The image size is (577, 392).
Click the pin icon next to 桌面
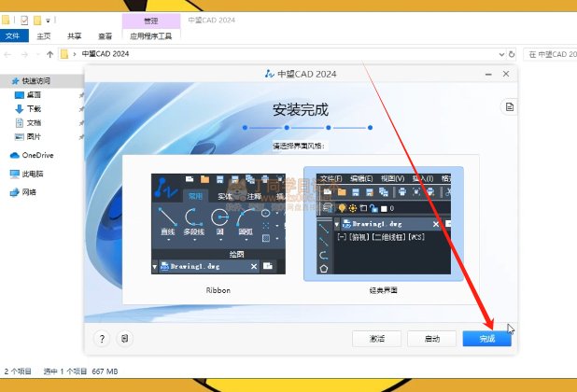tap(81, 95)
